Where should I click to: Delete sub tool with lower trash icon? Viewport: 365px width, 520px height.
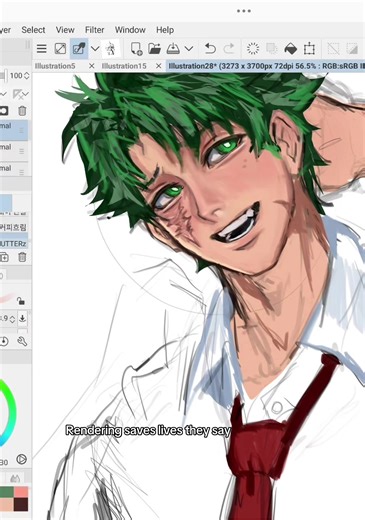pos(22,257)
